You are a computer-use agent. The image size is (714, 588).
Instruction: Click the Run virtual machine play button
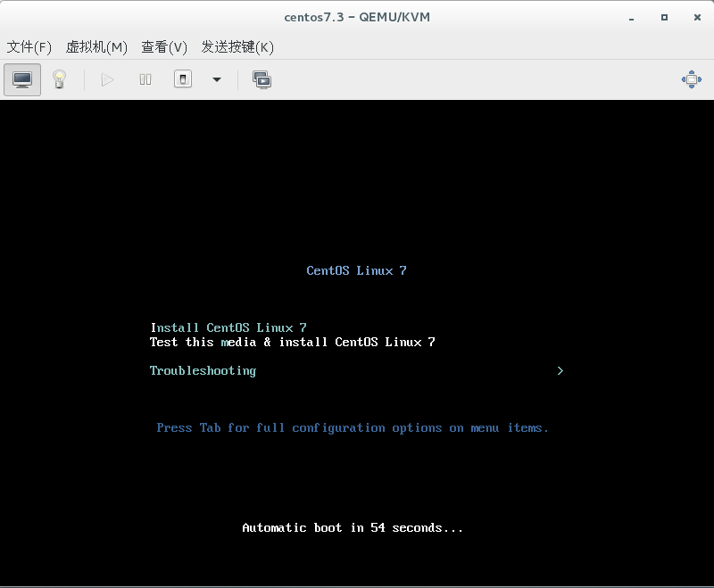click(x=107, y=80)
